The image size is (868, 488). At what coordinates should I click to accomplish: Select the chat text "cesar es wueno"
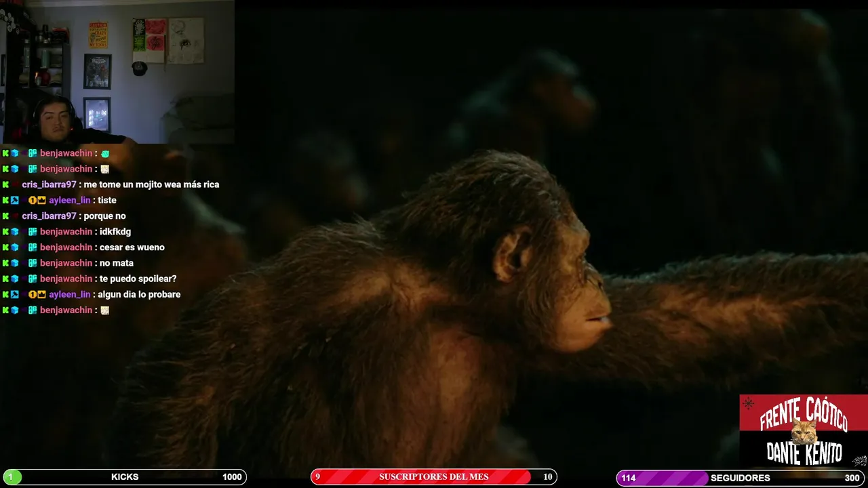132,247
